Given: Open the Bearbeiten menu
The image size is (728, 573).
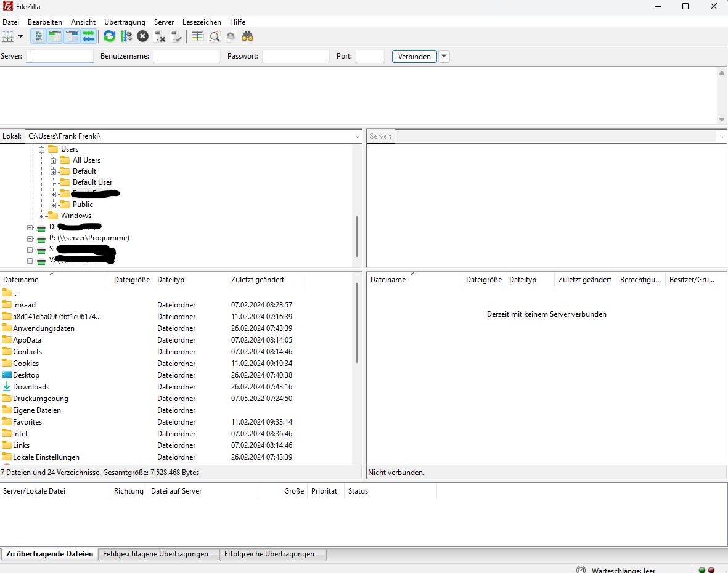Looking at the screenshot, I should point(44,22).
